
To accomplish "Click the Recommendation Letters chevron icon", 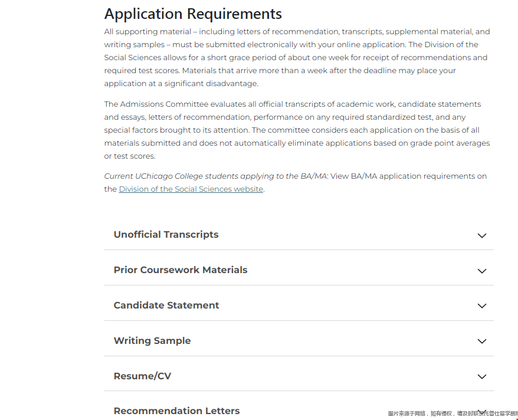I will coord(481,411).
